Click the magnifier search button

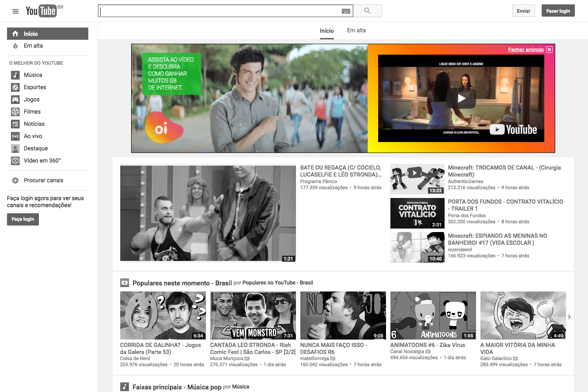coord(367,10)
